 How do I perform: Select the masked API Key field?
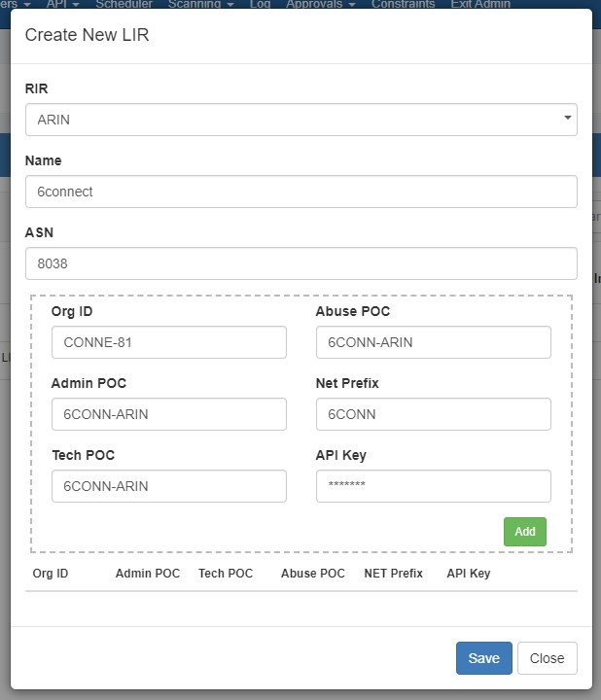(433, 486)
